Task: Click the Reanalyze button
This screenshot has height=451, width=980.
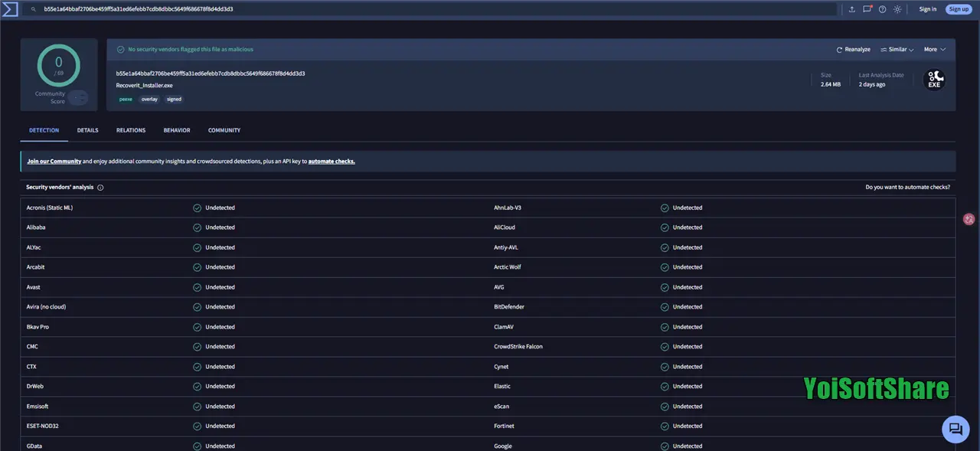Action: pyautogui.click(x=854, y=49)
